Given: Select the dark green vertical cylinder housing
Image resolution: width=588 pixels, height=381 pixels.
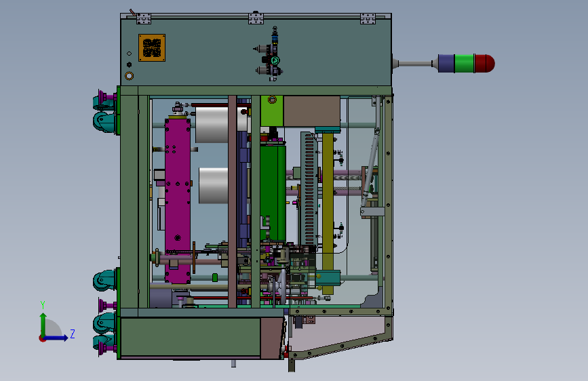Looking at the screenshot, I should click(x=273, y=193).
